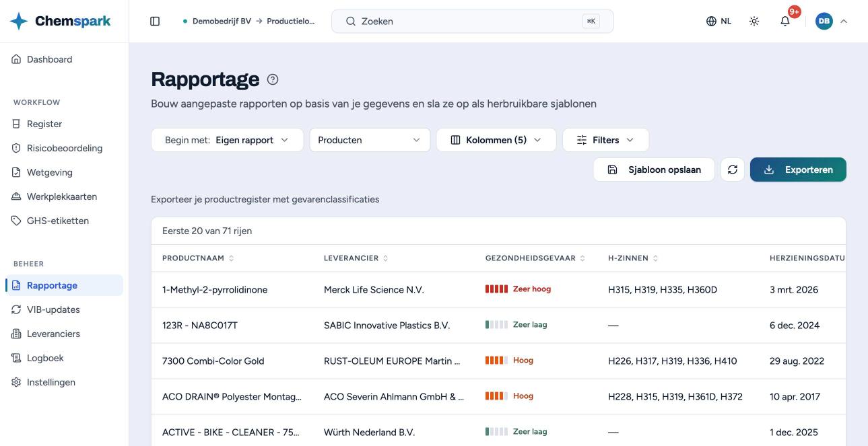Image resolution: width=868 pixels, height=446 pixels.
Task: Expand the Kolommen (5) dropdown
Action: point(496,140)
